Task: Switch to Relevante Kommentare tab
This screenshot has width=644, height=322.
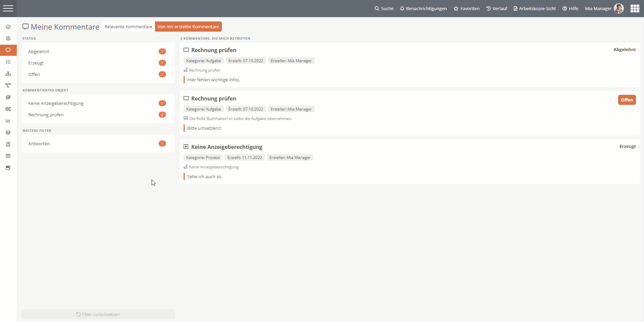Action: pyautogui.click(x=128, y=27)
